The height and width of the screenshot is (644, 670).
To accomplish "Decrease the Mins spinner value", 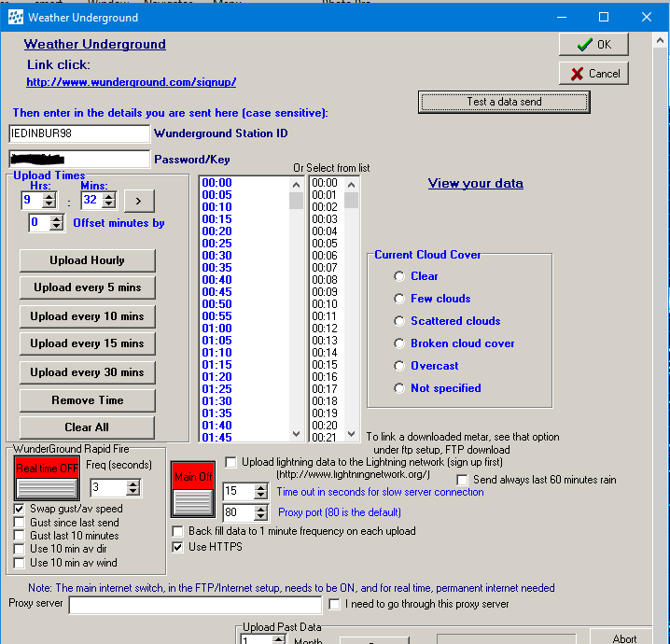I will point(109,204).
